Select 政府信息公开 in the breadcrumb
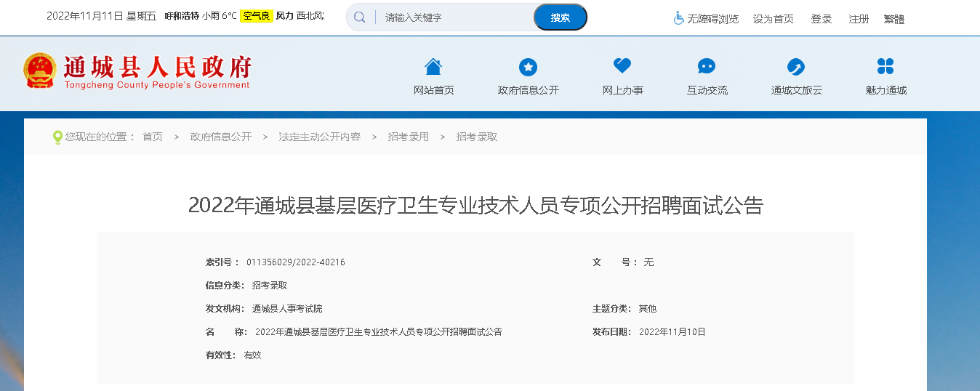This screenshot has height=391, width=980. (x=221, y=137)
